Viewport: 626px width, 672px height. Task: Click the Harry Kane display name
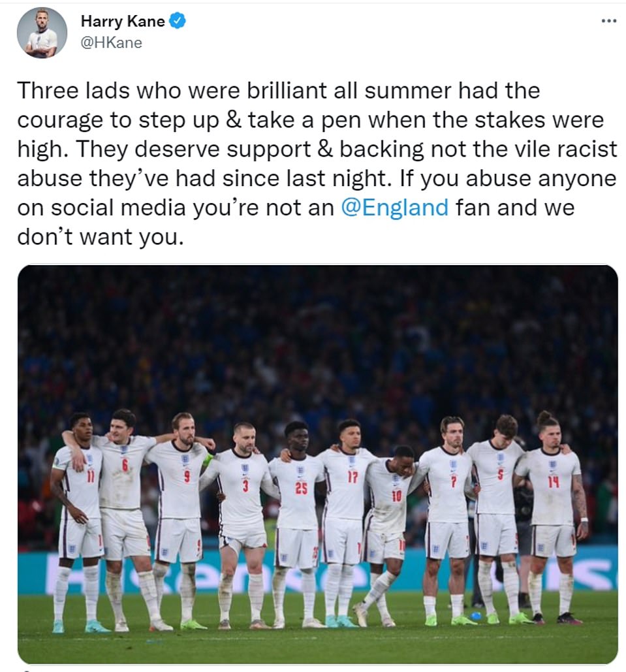click(123, 21)
